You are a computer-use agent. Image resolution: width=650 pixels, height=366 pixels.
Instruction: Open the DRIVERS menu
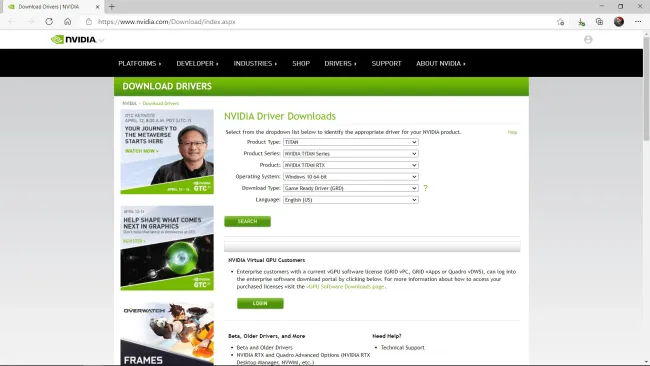(x=340, y=63)
